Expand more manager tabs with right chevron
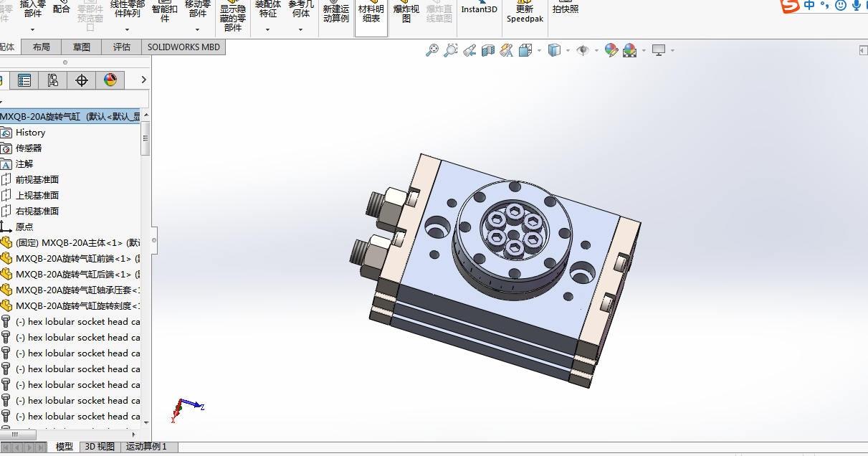The image size is (868, 456). [144, 80]
